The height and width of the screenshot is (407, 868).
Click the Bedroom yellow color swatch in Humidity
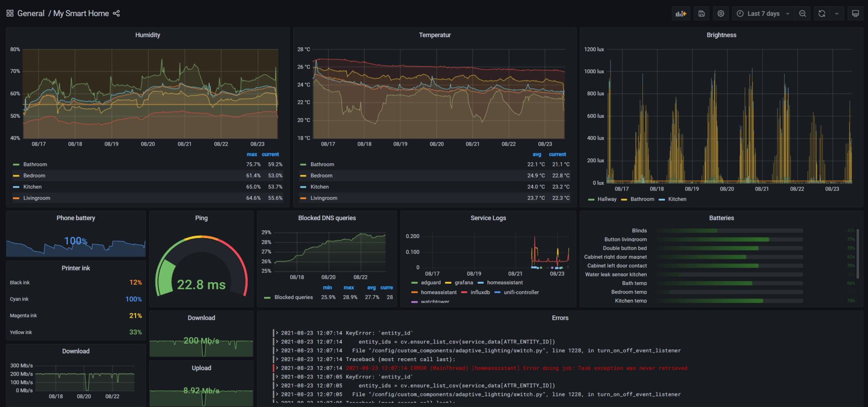[x=16, y=175]
